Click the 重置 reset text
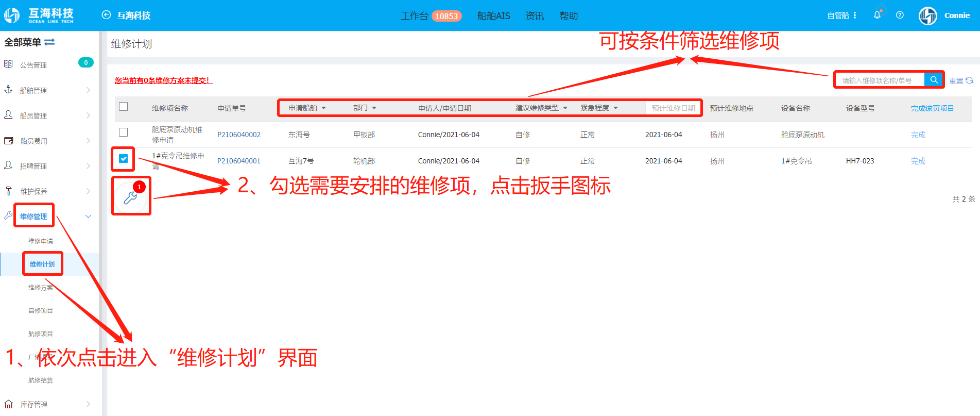Image resolution: width=980 pixels, height=416 pixels. click(x=956, y=81)
